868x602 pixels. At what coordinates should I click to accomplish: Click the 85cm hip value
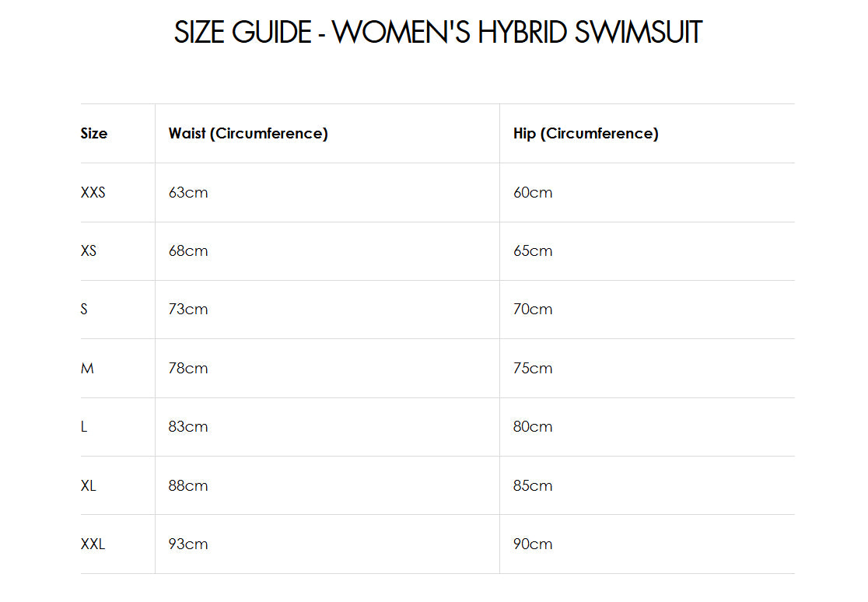tap(533, 485)
